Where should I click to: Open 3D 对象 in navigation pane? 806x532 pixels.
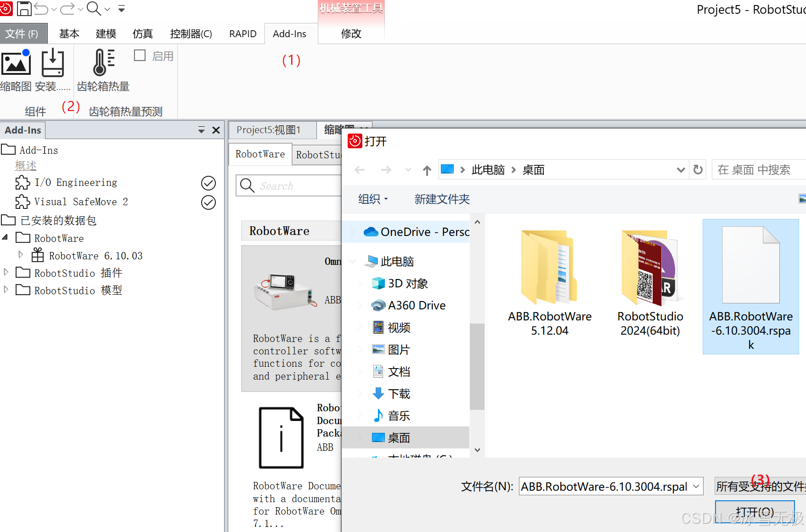pyautogui.click(x=400, y=284)
